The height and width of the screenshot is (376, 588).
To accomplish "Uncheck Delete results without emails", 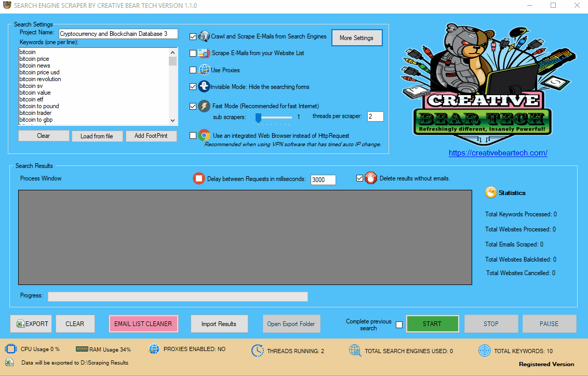I will pyautogui.click(x=359, y=178).
